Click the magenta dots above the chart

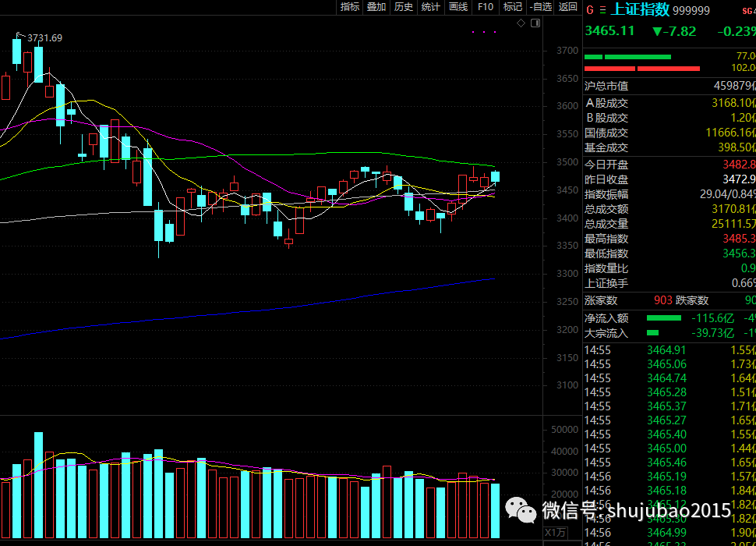pyautogui.click(x=484, y=32)
